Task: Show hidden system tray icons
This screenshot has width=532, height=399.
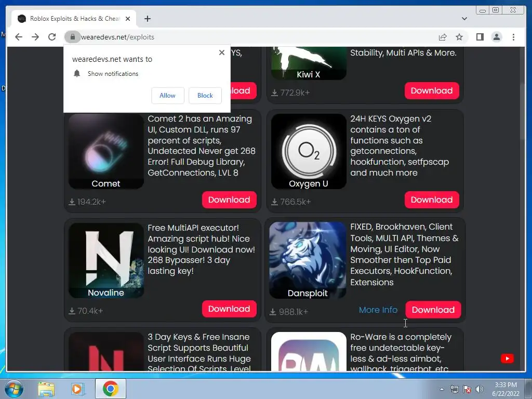Action: tap(442, 389)
